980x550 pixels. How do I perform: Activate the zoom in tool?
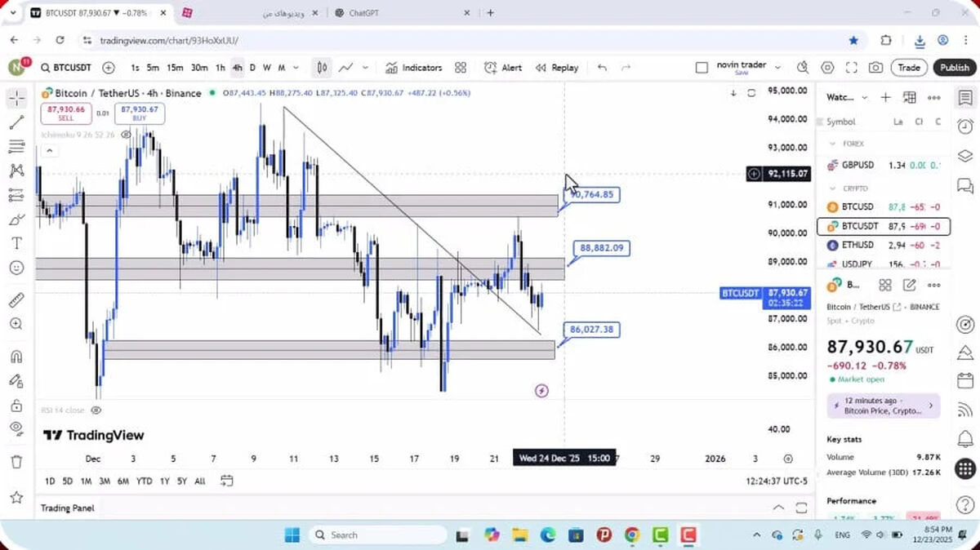pyautogui.click(x=16, y=324)
